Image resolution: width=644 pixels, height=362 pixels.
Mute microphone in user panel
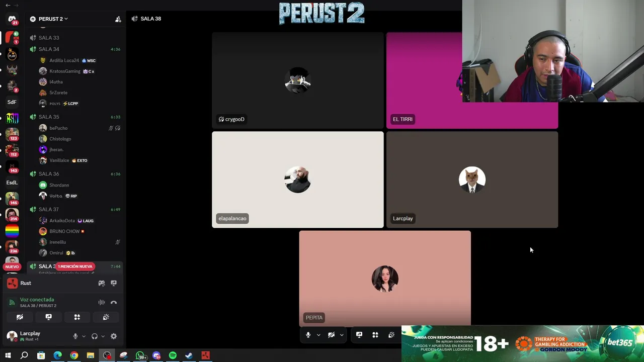75,336
